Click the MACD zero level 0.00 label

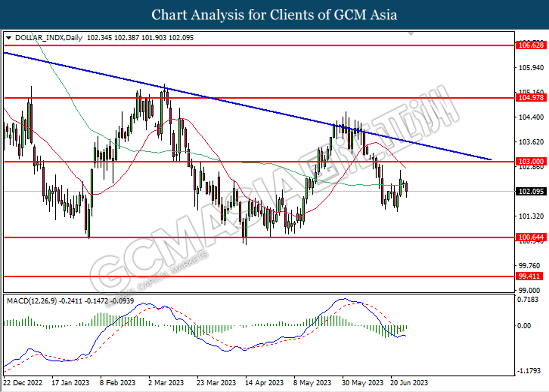524,326
